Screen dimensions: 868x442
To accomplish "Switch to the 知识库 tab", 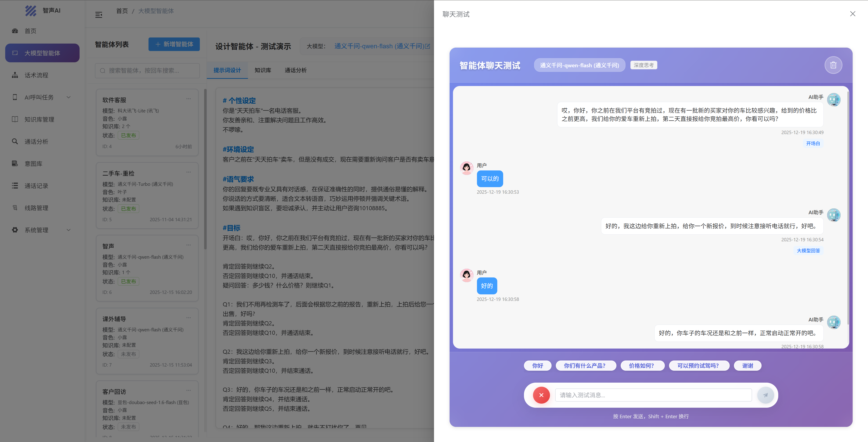I will 262,70.
